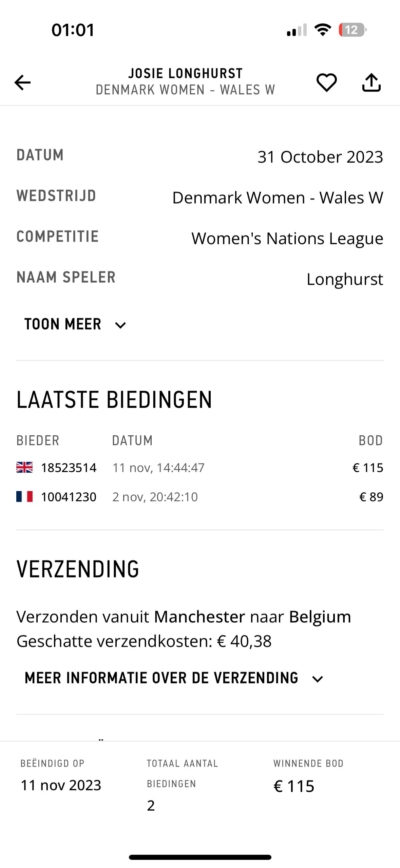Screen dimensions: 400x868
Task: Click the chevron next to Toon Meer
Action: click(120, 325)
